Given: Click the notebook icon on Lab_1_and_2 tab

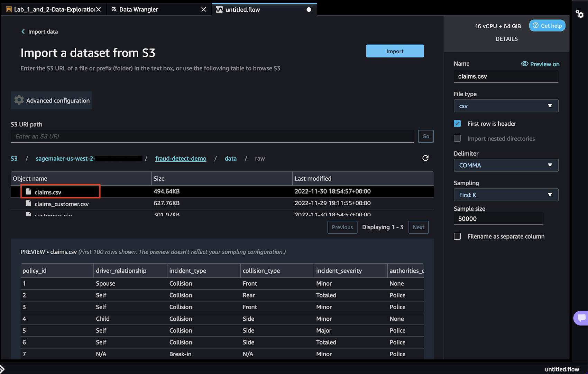Looking at the screenshot, I should [x=9, y=9].
